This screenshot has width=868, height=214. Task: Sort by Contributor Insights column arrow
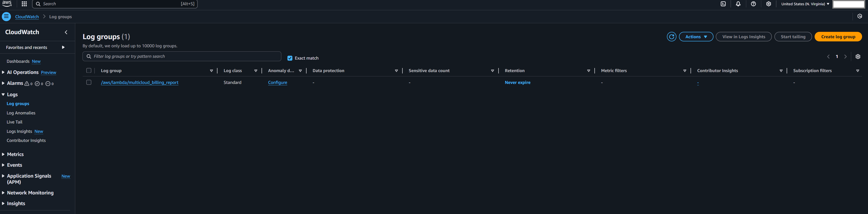pos(781,71)
